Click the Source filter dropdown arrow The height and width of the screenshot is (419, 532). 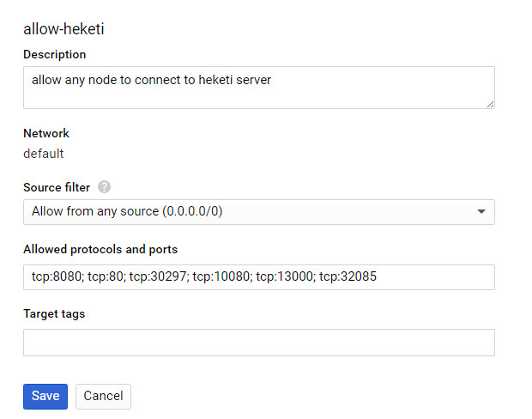481,211
